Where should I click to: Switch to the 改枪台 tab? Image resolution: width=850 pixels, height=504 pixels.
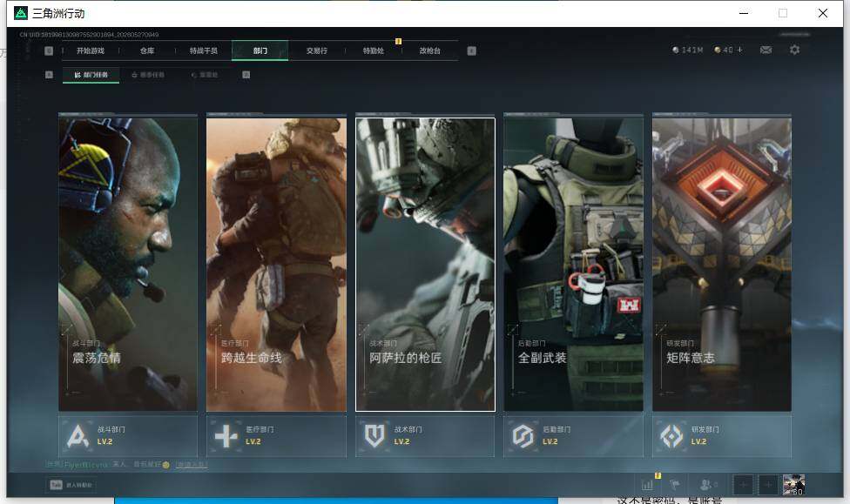point(430,50)
